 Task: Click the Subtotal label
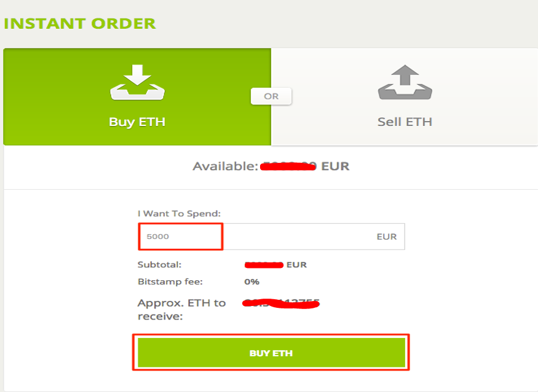pyautogui.click(x=159, y=265)
